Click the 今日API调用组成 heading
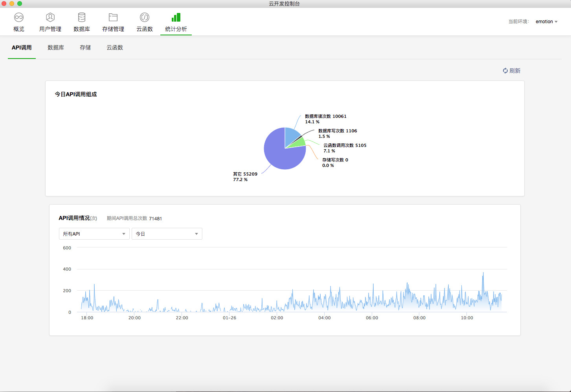Viewport: 571px width, 392px height. tap(76, 94)
